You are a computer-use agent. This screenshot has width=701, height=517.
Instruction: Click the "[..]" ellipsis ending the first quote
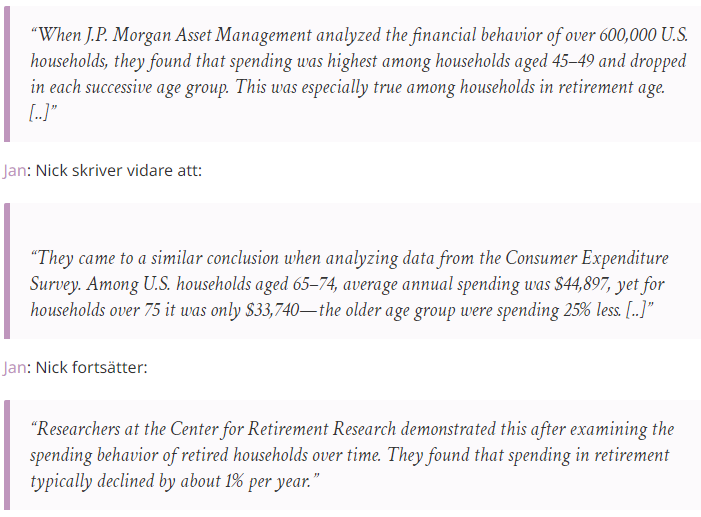(x=41, y=110)
